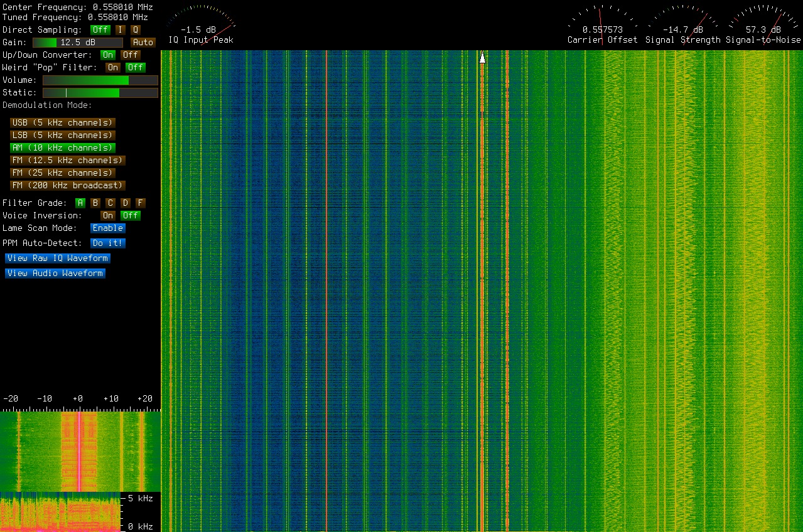The width and height of the screenshot is (803, 532).
Task: Select Direct Sampling I branch
Action: 120,29
